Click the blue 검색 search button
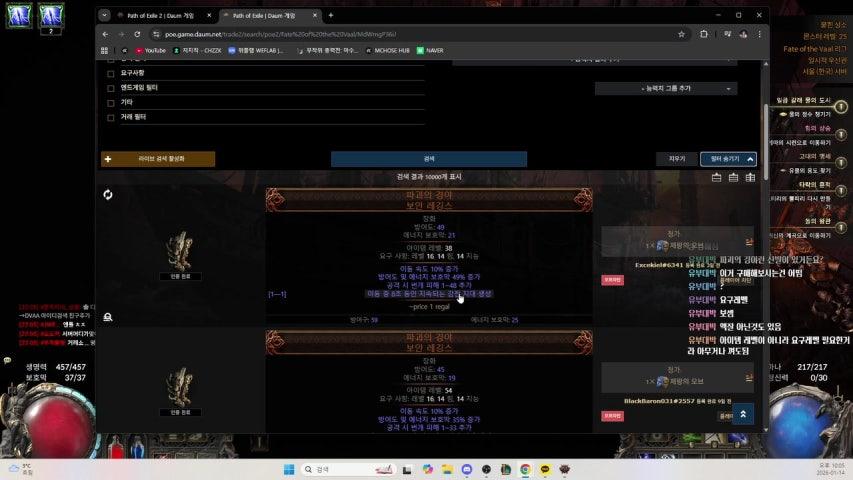The height and width of the screenshot is (480, 853). coord(429,159)
